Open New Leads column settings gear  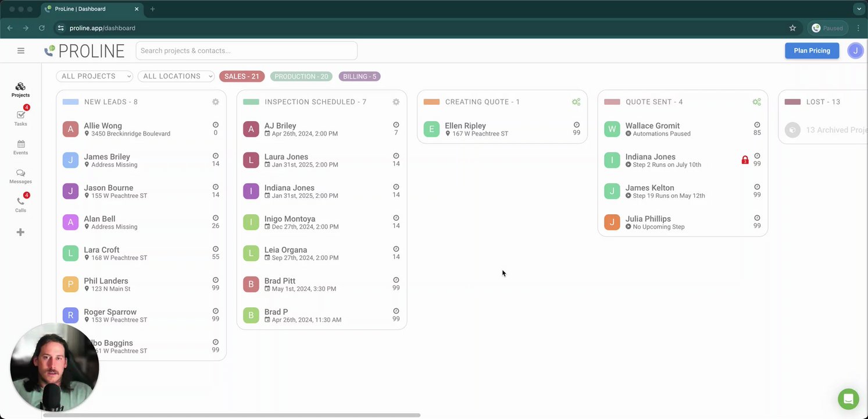pyautogui.click(x=216, y=102)
